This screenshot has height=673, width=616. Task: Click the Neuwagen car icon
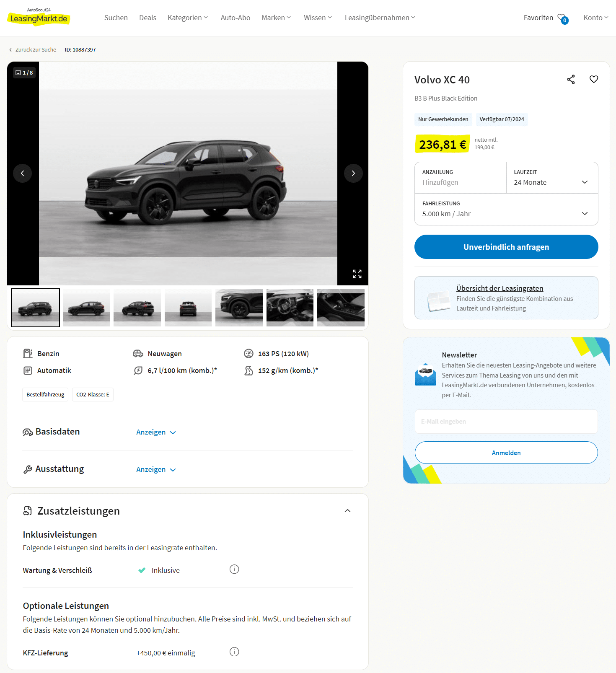138,354
